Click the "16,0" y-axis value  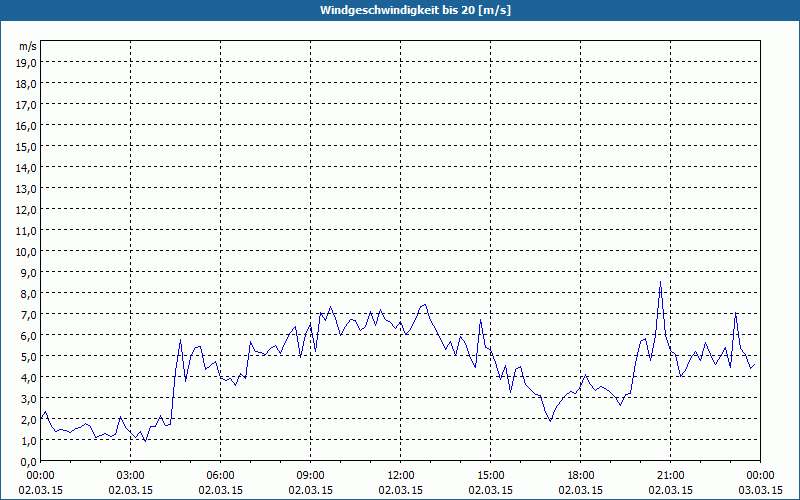click(27, 126)
